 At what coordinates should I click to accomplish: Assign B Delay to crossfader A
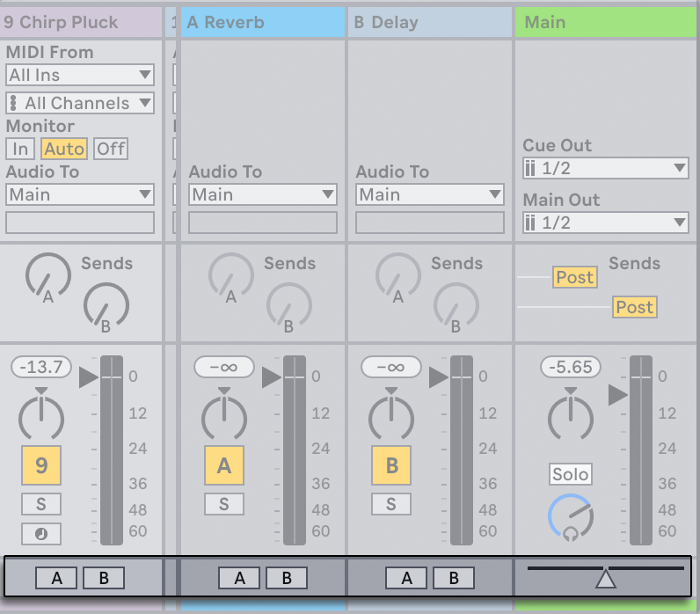pos(406,578)
